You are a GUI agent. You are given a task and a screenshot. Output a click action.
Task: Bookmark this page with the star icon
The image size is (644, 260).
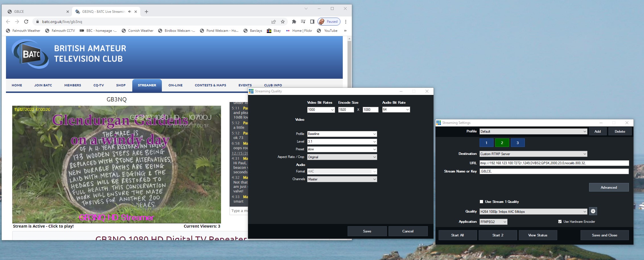[283, 22]
